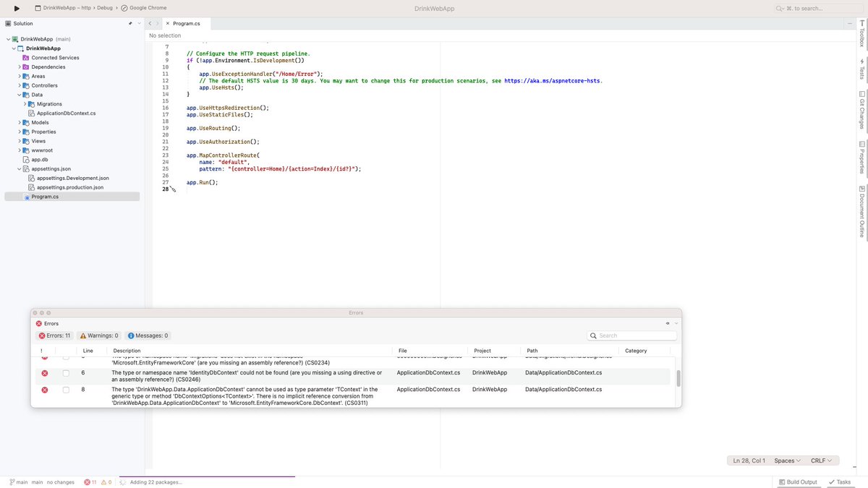Check the box for line 8 error
The width and height of the screenshot is (868, 488).
66,390
